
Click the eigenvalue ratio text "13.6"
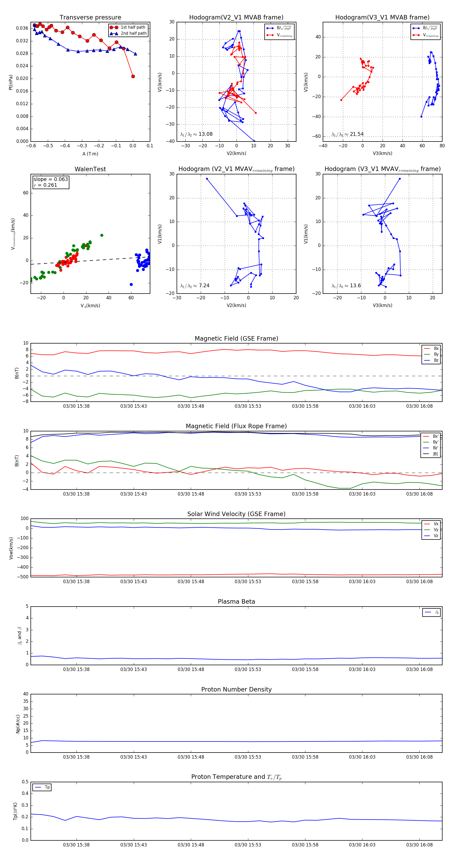355,286
